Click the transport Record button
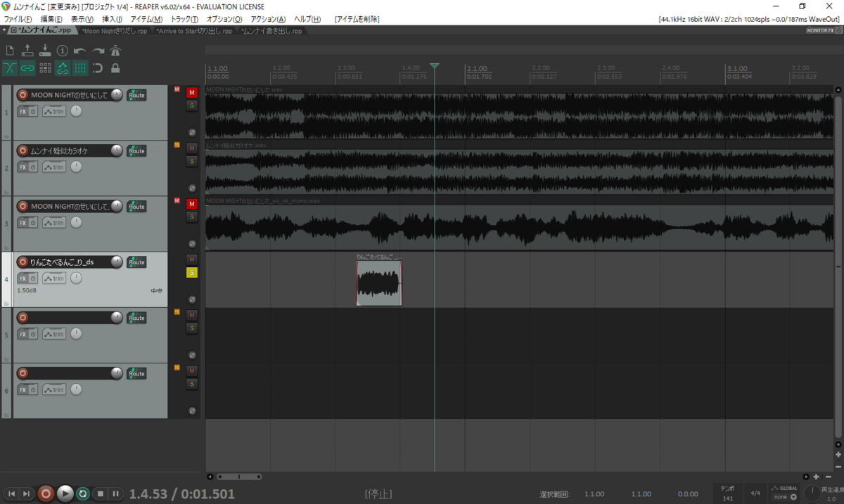844x504 pixels. (46, 493)
